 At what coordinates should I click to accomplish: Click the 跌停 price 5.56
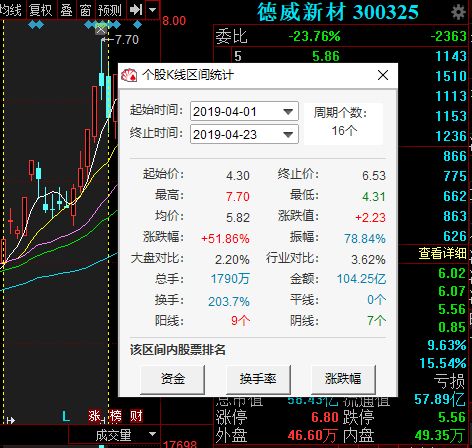click(x=452, y=417)
